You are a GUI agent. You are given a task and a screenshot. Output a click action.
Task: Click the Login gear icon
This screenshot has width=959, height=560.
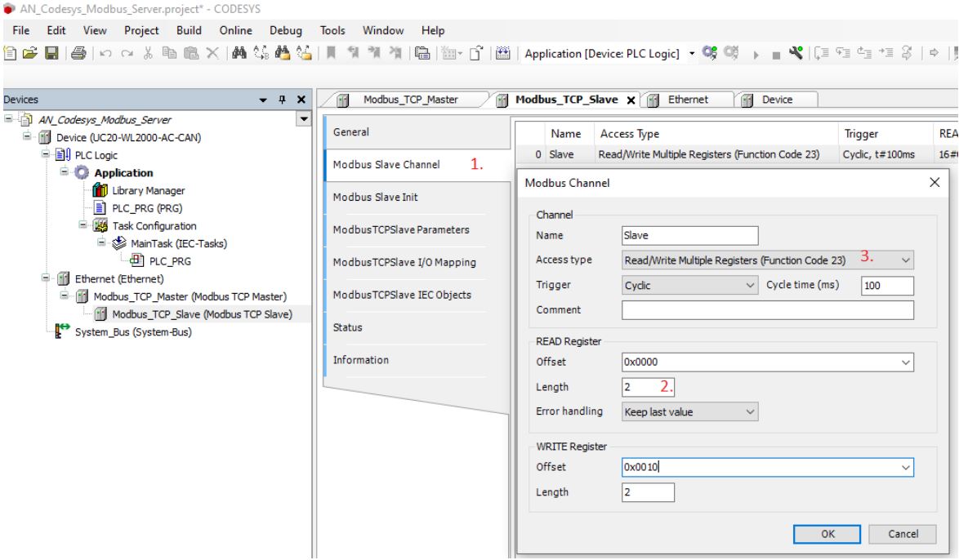point(710,53)
